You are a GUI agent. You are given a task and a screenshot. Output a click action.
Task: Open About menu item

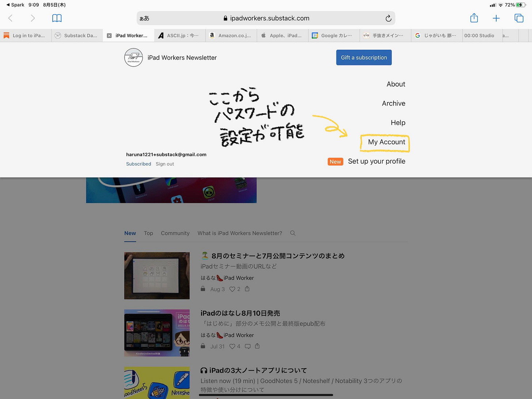click(396, 84)
